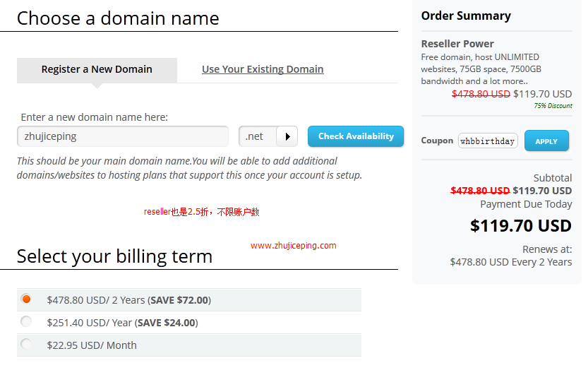Switch to Register a New Domain tab
588x375 pixels.
[97, 70]
